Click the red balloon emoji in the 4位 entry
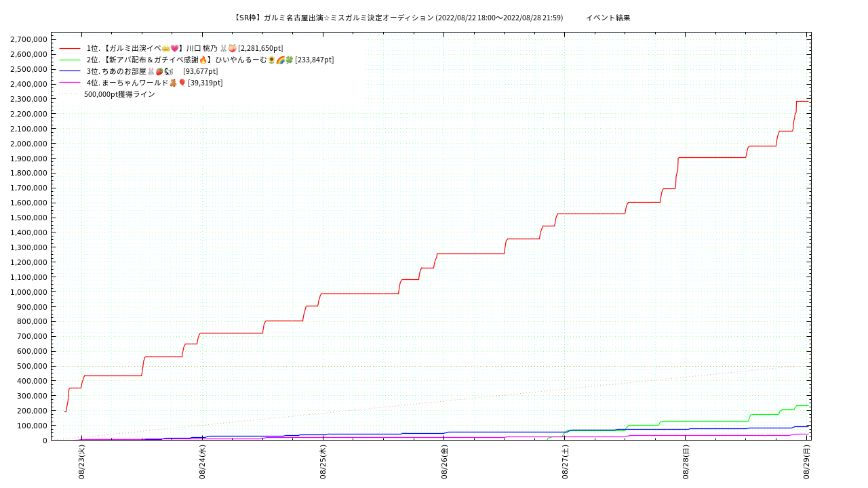The height and width of the screenshot is (488, 868). 182,83
